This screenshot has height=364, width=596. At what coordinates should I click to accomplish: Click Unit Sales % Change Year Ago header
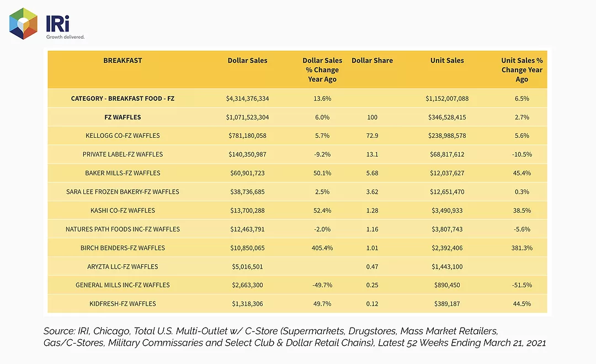point(522,70)
